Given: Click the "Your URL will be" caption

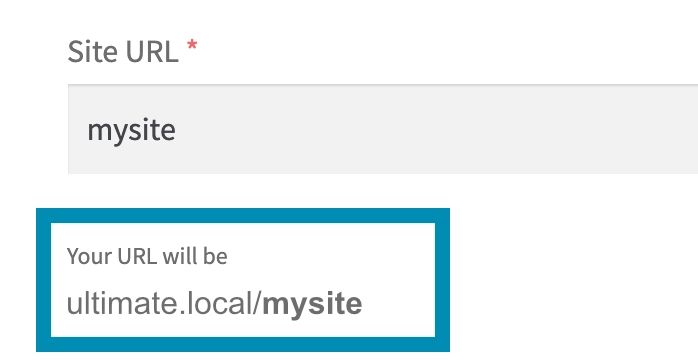Looking at the screenshot, I should point(147,256).
